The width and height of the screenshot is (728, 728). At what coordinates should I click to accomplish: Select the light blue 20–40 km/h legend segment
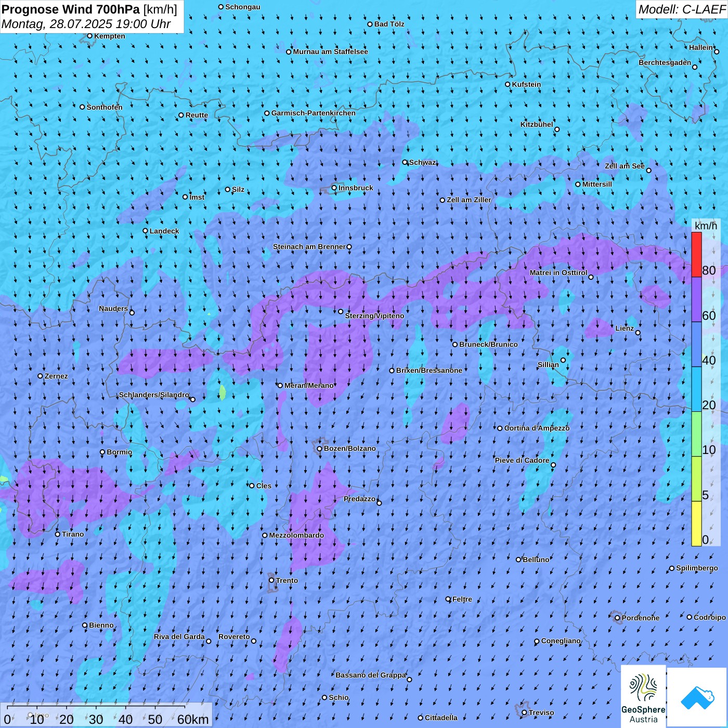pos(696,389)
